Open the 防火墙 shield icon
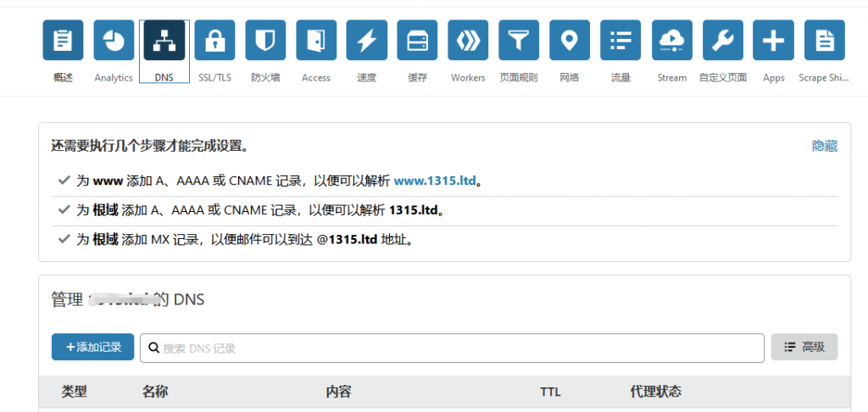This screenshot has height=412, width=868. (x=265, y=40)
